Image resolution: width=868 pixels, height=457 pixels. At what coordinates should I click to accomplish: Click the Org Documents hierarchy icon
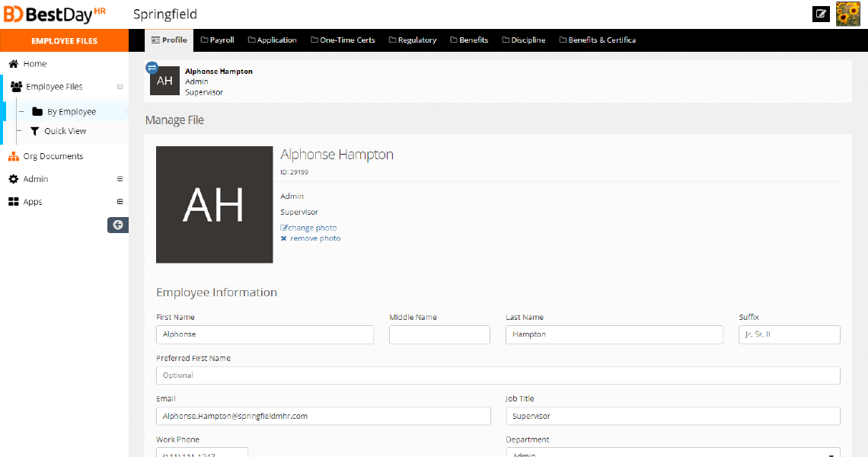pyautogui.click(x=13, y=156)
